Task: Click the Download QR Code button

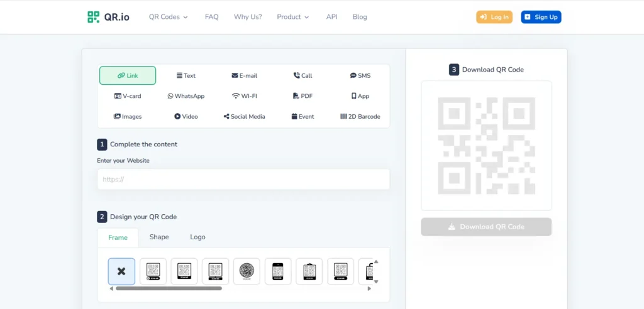Action: tap(486, 227)
